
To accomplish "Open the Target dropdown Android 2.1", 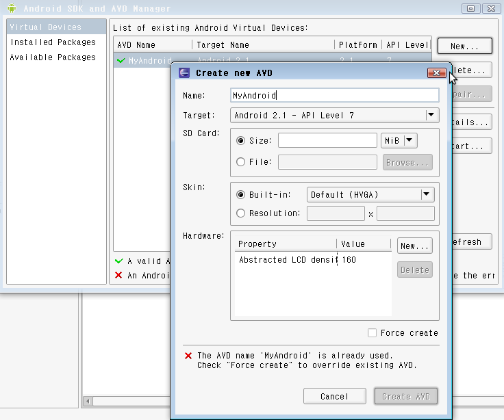I will (335, 116).
